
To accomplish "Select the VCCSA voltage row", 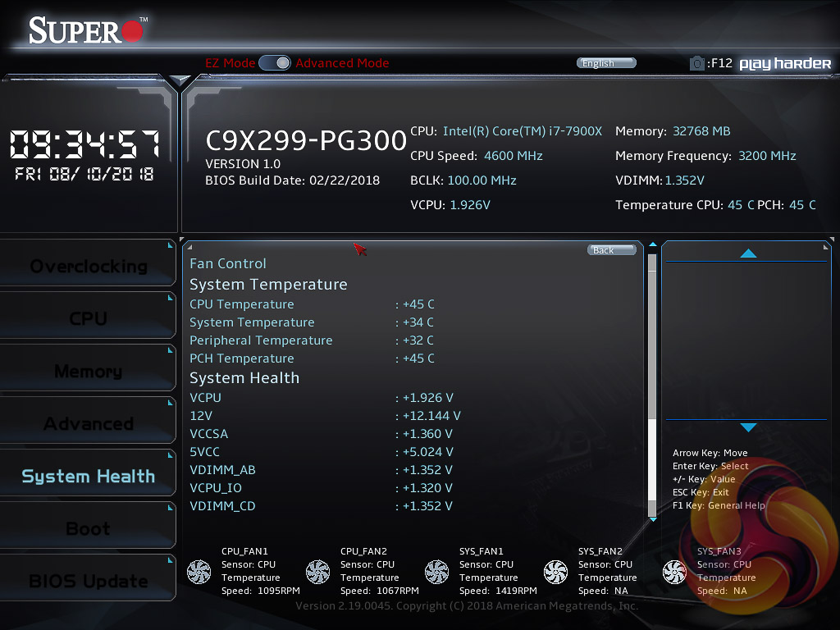I will point(322,434).
